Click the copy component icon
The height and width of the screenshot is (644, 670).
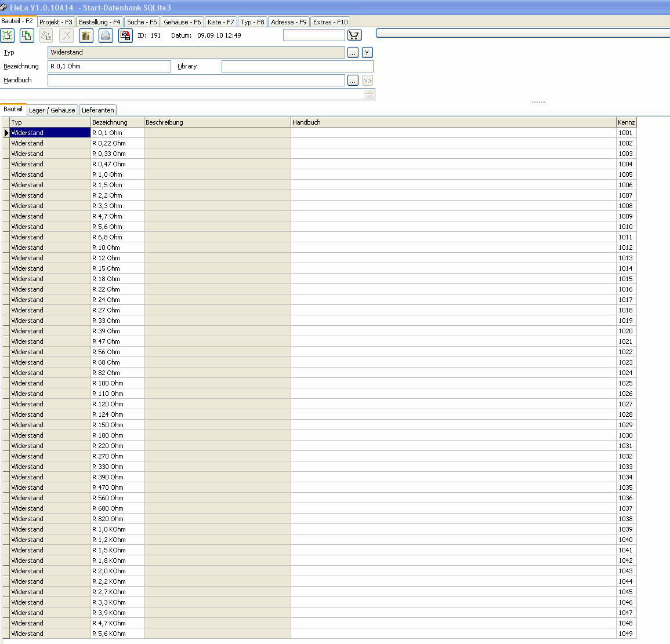27,36
